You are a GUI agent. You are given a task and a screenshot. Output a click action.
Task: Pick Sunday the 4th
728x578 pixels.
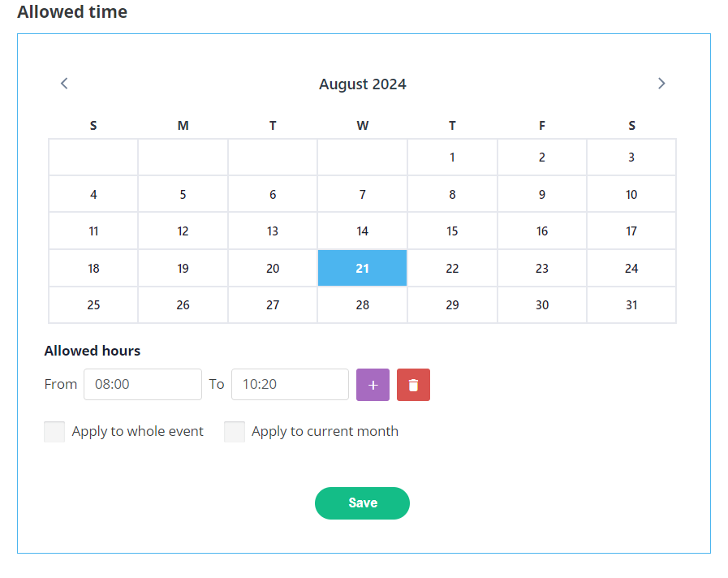pos(93,195)
